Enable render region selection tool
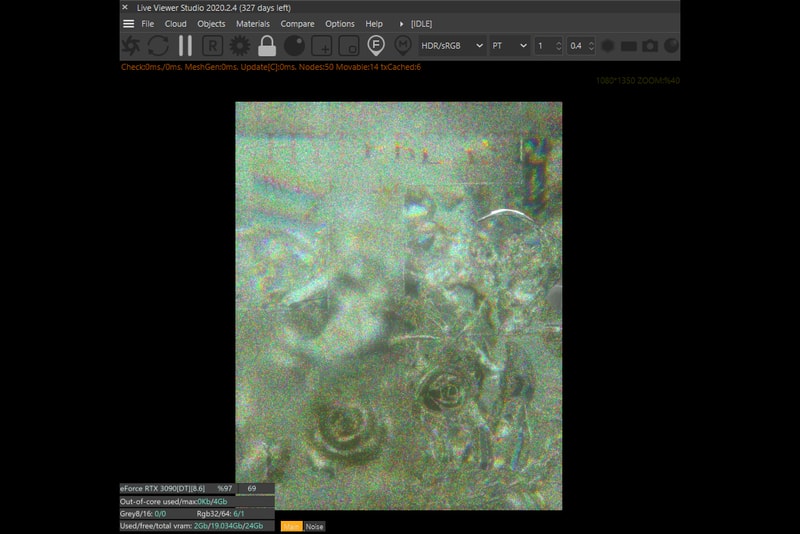 pos(321,46)
